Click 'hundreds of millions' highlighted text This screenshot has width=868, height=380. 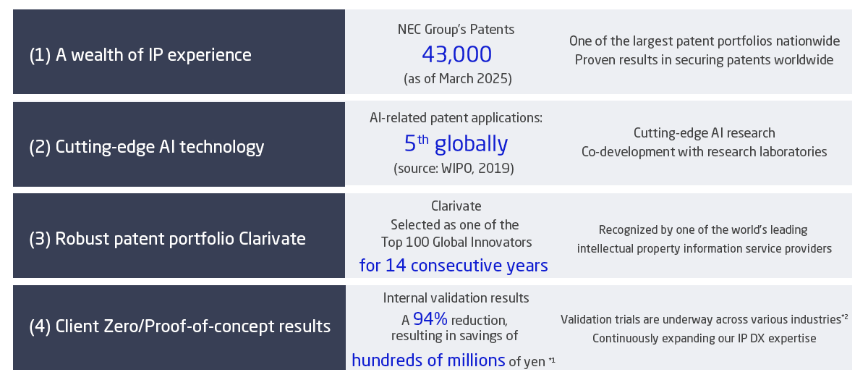[428, 360]
